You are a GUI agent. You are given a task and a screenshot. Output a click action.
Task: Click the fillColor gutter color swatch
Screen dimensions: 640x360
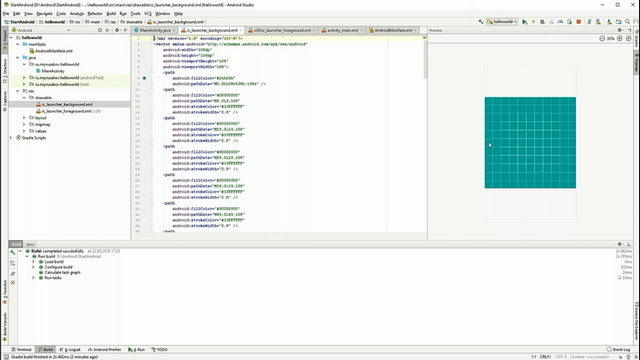click(x=144, y=78)
